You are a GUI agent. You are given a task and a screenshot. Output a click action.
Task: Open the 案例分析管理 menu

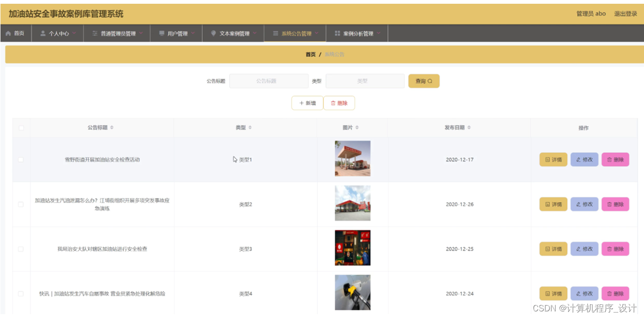pyautogui.click(x=357, y=33)
